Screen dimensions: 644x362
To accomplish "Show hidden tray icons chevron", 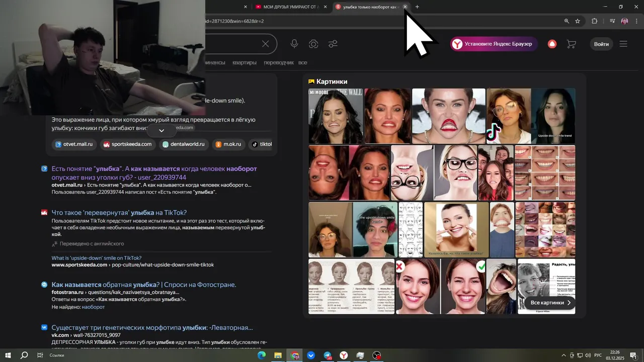I will click(x=563, y=355).
